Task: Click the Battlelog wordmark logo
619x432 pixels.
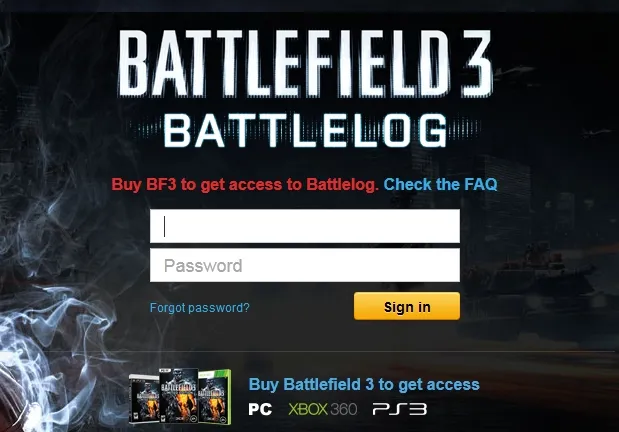Action: click(x=305, y=131)
